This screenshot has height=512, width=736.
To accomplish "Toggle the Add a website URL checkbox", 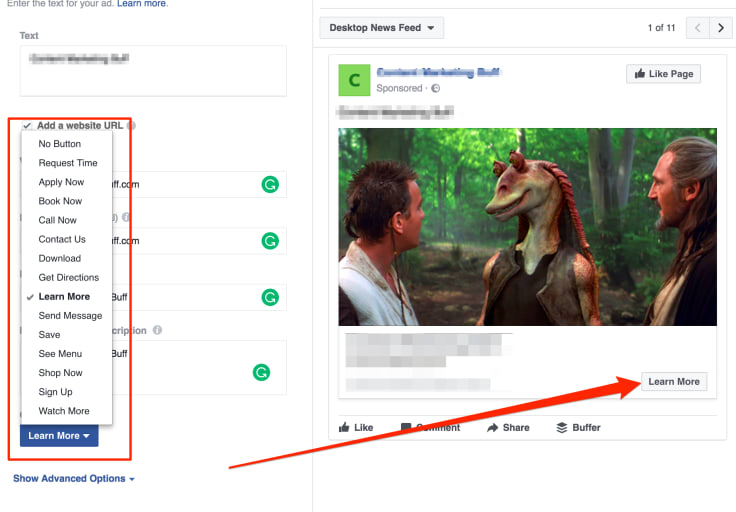I will point(27,125).
